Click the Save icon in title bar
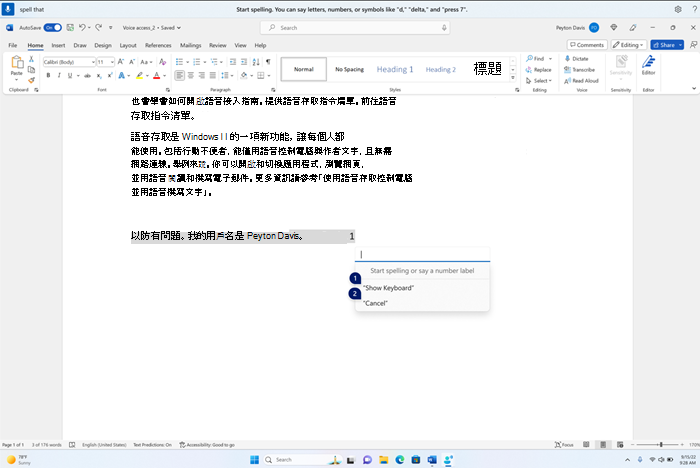 [70, 28]
